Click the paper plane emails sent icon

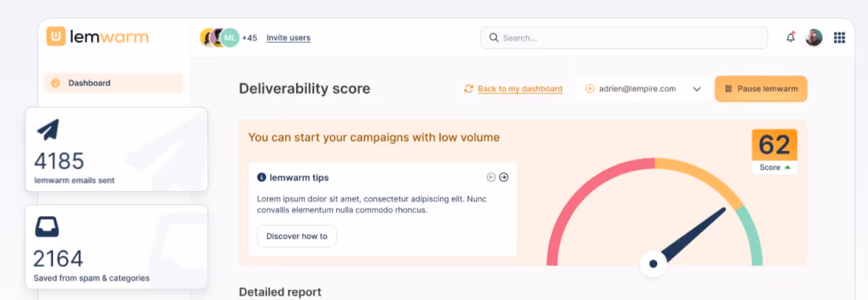pos(48,130)
